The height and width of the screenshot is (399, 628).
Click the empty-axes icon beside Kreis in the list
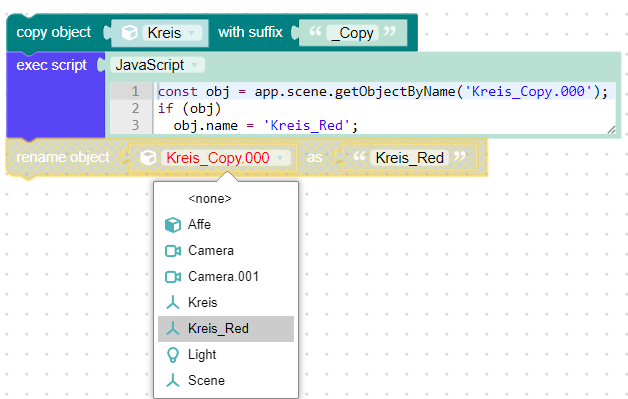pyautogui.click(x=173, y=302)
